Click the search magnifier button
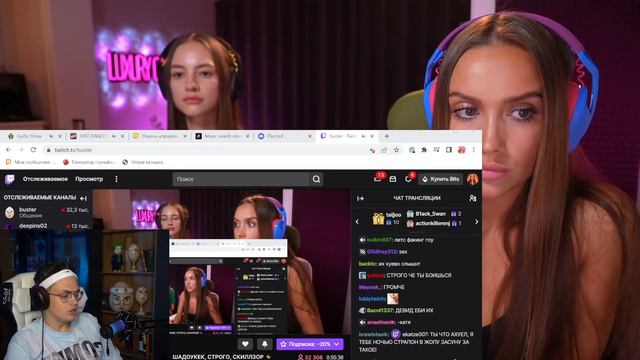The image size is (640, 360). pyautogui.click(x=316, y=179)
